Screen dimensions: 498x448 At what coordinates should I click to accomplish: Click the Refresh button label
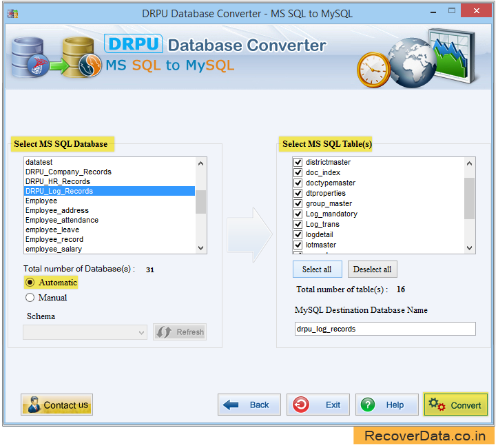click(190, 332)
